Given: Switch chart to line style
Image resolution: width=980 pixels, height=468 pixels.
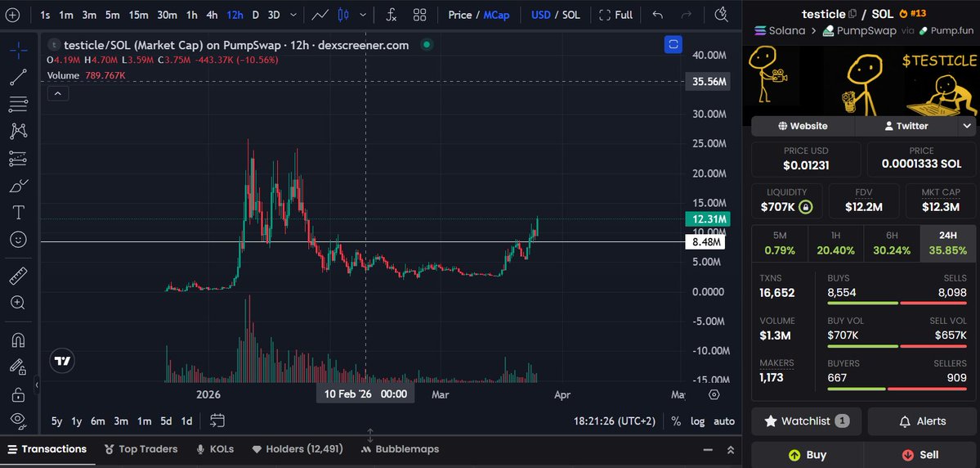Looking at the screenshot, I should coord(320,15).
